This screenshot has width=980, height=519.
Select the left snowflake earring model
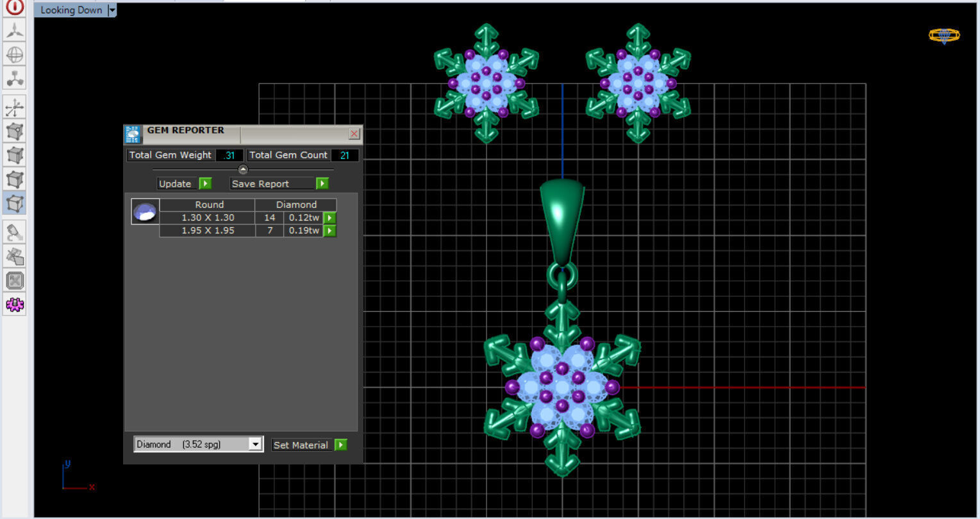486,83
